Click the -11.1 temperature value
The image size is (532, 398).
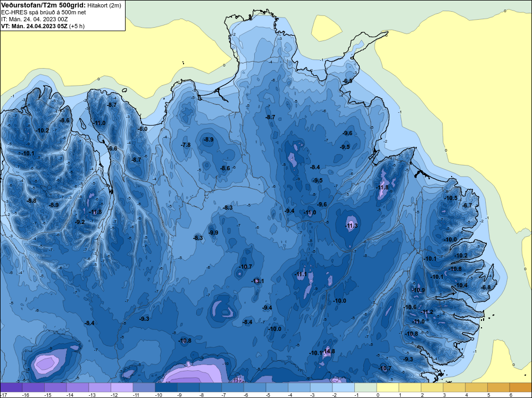tap(300, 274)
